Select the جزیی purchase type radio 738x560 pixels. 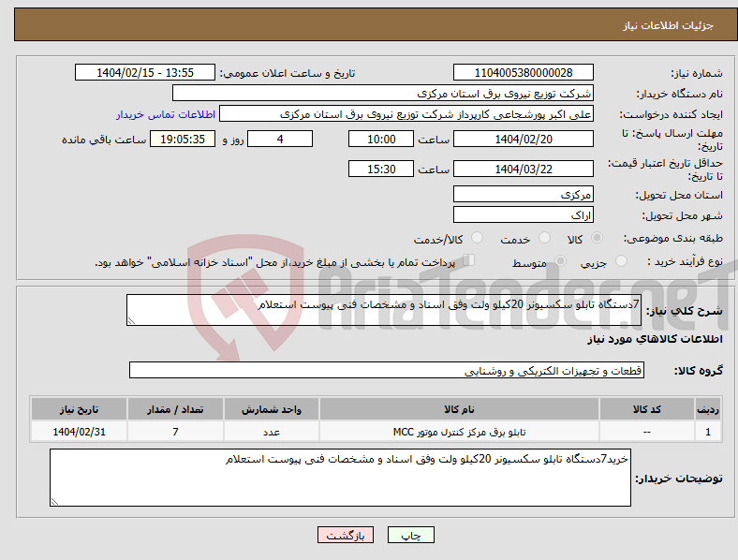pyautogui.click(x=621, y=260)
